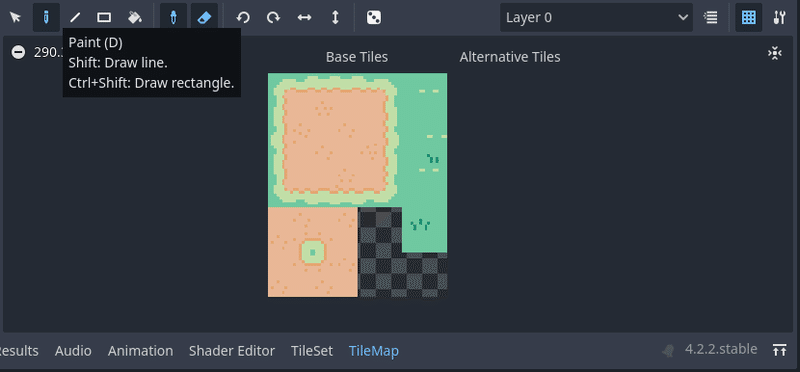The height and width of the screenshot is (372, 800).
Task: Highlight selected TileMap layer icon
Action: click(x=711, y=18)
